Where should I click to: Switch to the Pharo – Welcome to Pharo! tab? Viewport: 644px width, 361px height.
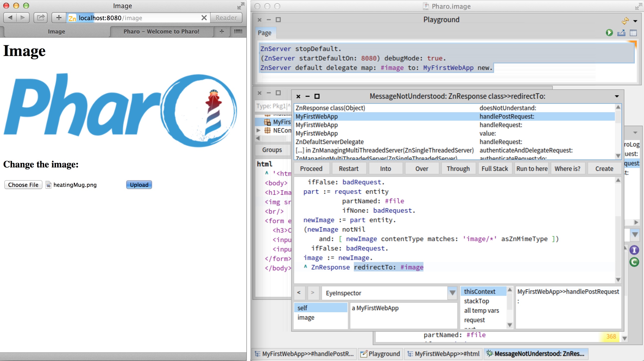(161, 32)
